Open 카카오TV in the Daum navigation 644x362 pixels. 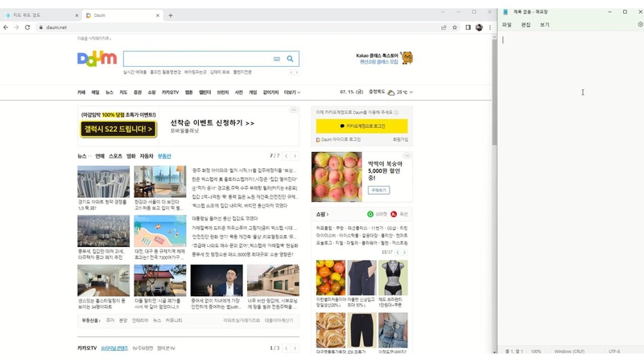(170, 93)
